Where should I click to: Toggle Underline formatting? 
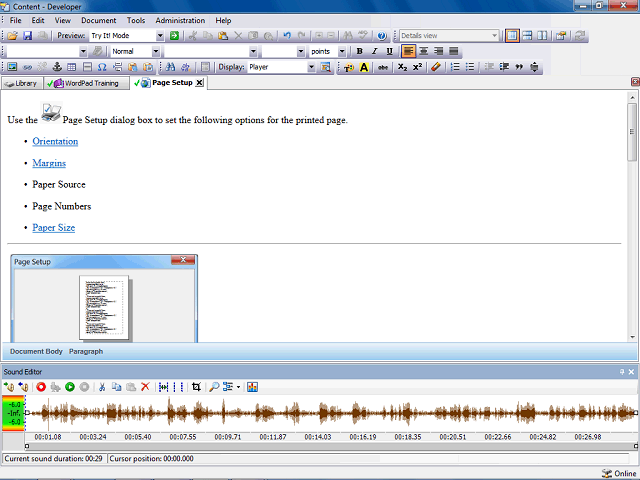389,51
